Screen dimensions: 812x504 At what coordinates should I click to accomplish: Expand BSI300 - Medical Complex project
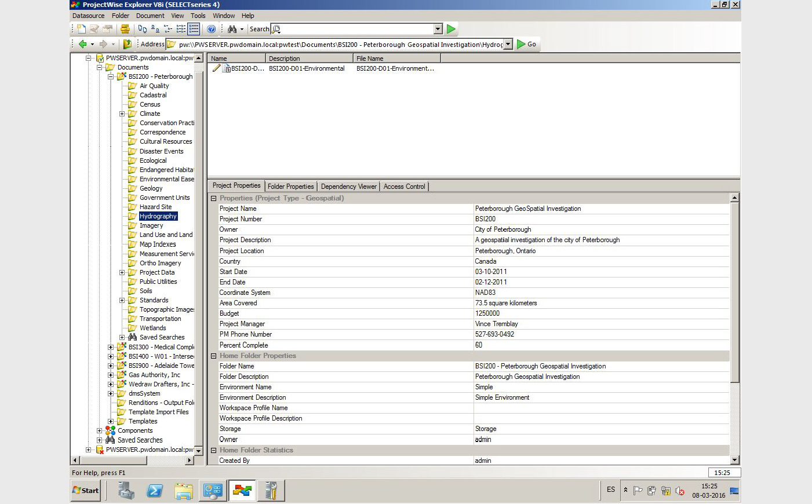click(111, 347)
